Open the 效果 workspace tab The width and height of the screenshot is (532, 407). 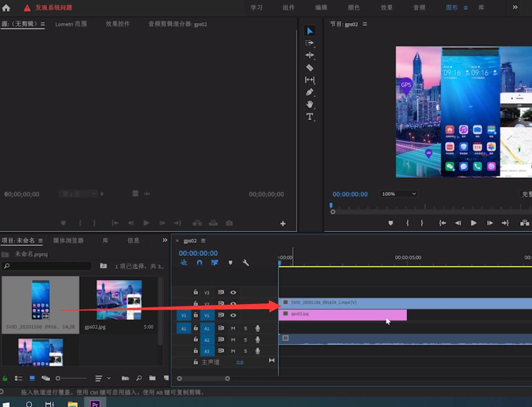(x=386, y=7)
